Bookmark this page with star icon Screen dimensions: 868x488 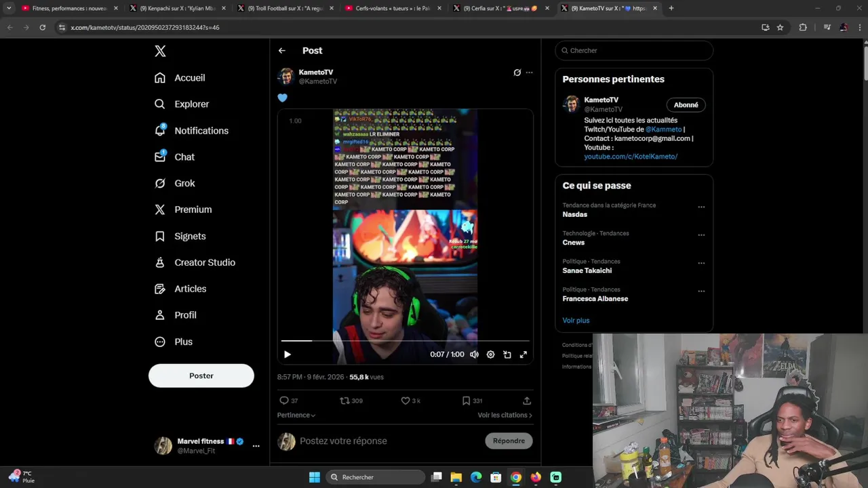[x=780, y=28]
